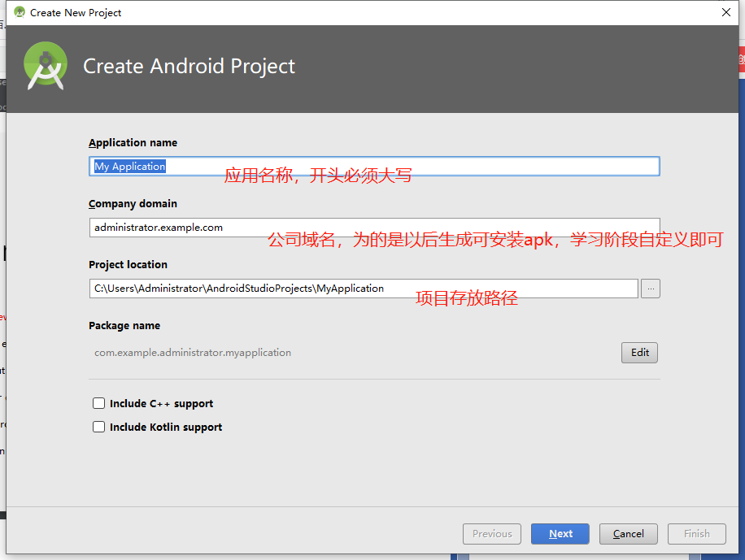Click the Project location path field
The image size is (745, 560).
point(364,289)
